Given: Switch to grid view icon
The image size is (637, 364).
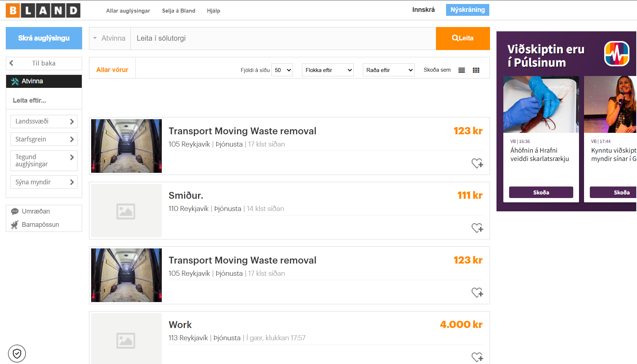Looking at the screenshot, I should pyautogui.click(x=476, y=70).
